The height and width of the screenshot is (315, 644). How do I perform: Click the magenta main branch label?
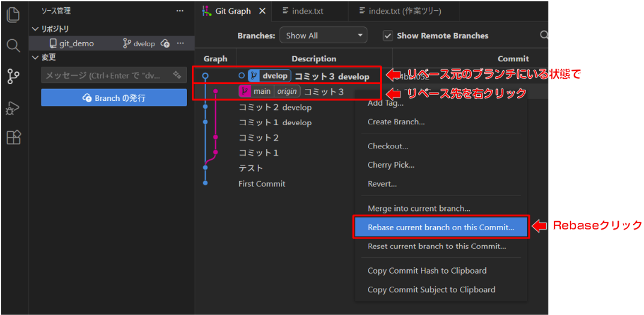coord(256,91)
